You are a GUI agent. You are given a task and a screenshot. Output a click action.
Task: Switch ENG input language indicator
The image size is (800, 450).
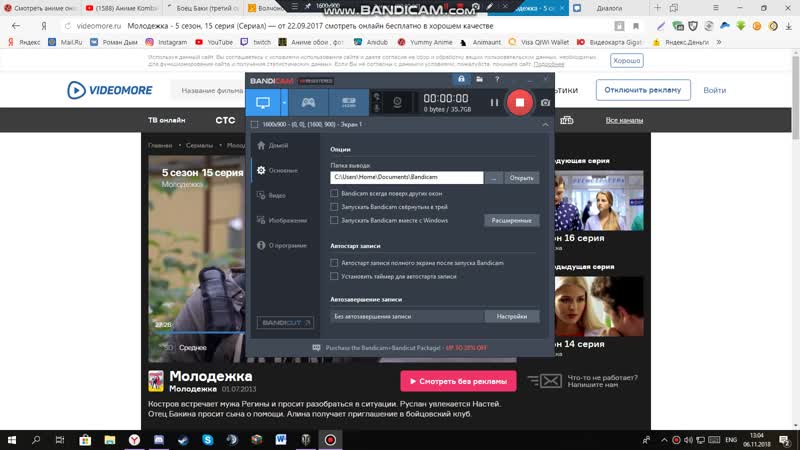coord(731,440)
